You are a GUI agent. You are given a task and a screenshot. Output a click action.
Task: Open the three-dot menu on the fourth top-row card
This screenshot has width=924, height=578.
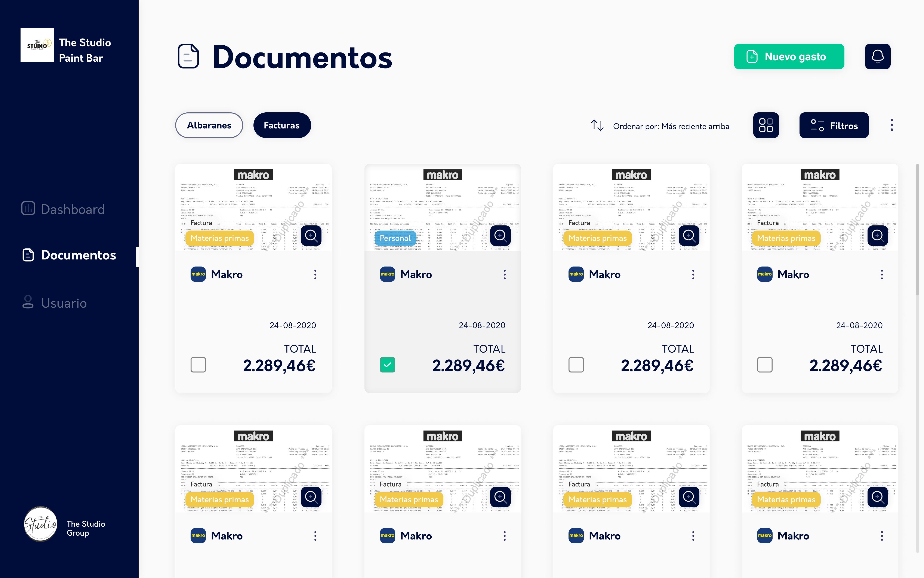coord(882,274)
